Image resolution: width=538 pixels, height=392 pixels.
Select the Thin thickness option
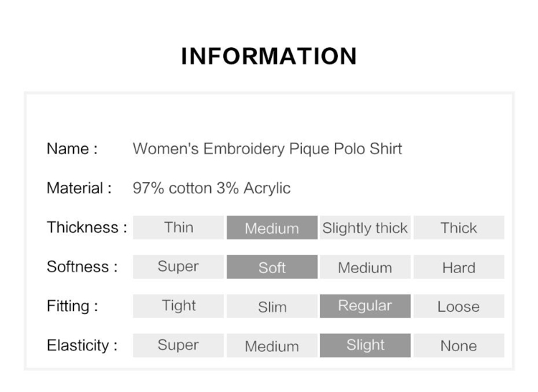pyautogui.click(x=179, y=227)
